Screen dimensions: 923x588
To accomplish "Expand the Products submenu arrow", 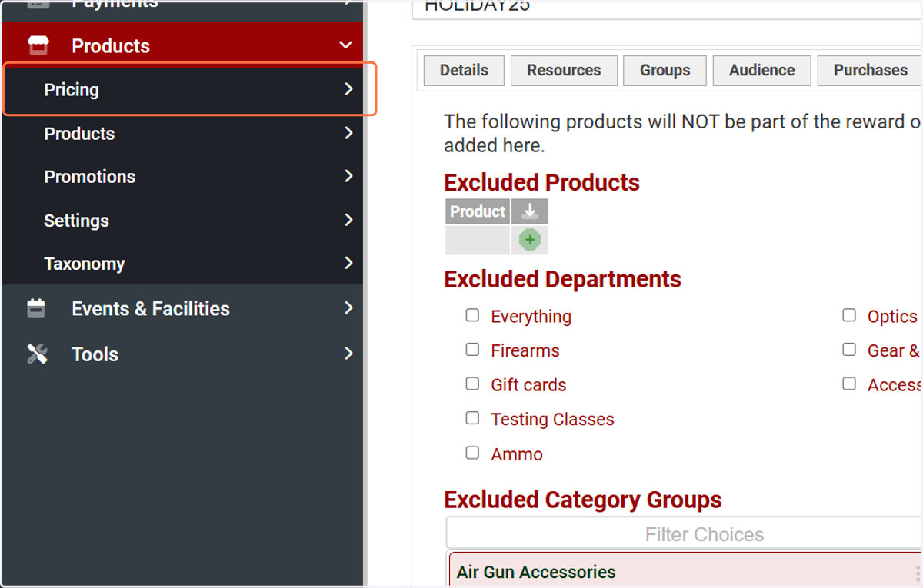I will pyautogui.click(x=348, y=133).
